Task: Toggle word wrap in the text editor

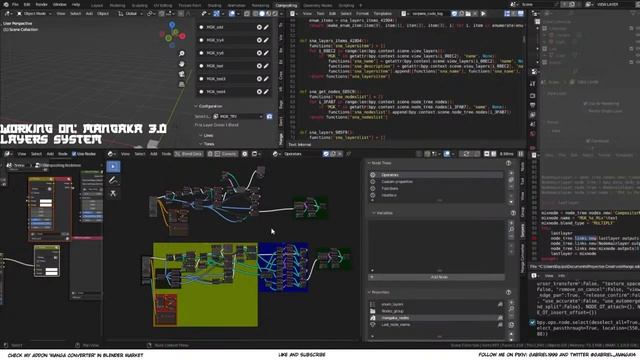Action: click(x=513, y=13)
